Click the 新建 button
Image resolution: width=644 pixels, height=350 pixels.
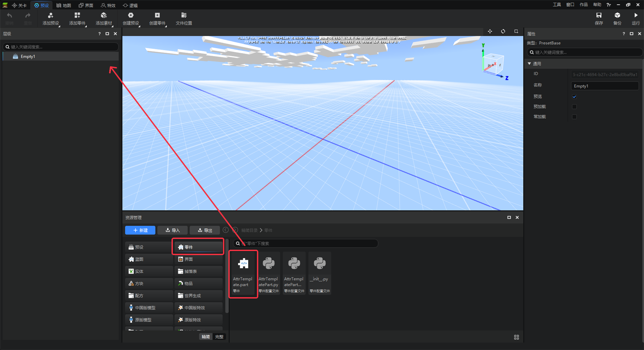click(x=140, y=230)
